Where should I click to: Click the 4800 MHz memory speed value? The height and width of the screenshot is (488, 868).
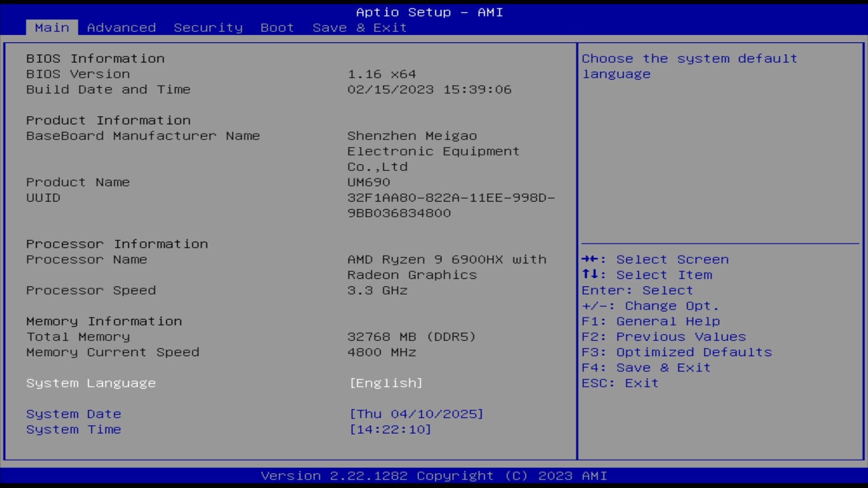click(382, 352)
